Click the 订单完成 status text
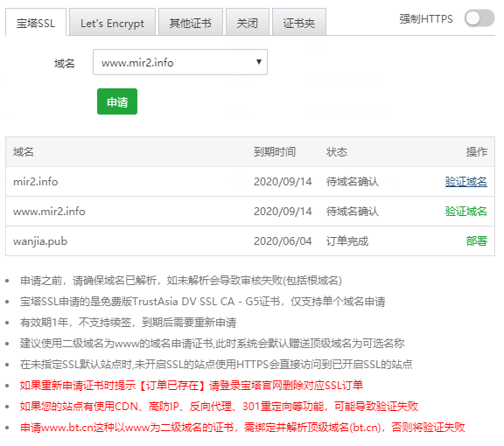 pyautogui.click(x=347, y=241)
